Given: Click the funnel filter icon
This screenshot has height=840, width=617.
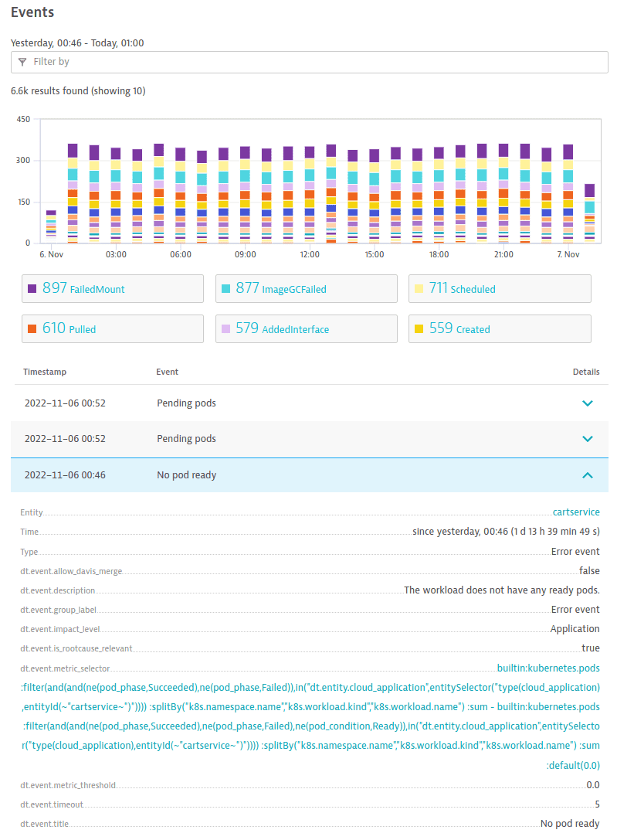Looking at the screenshot, I should point(22,62).
